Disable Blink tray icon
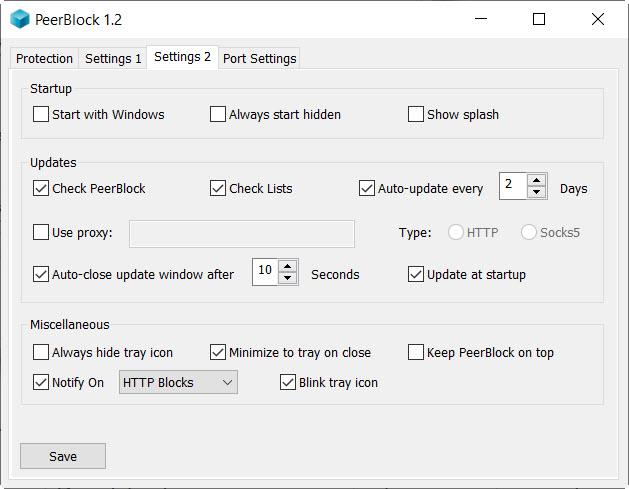Image resolution: width=629 pixels, height=489 pixels. click(288, 382)
